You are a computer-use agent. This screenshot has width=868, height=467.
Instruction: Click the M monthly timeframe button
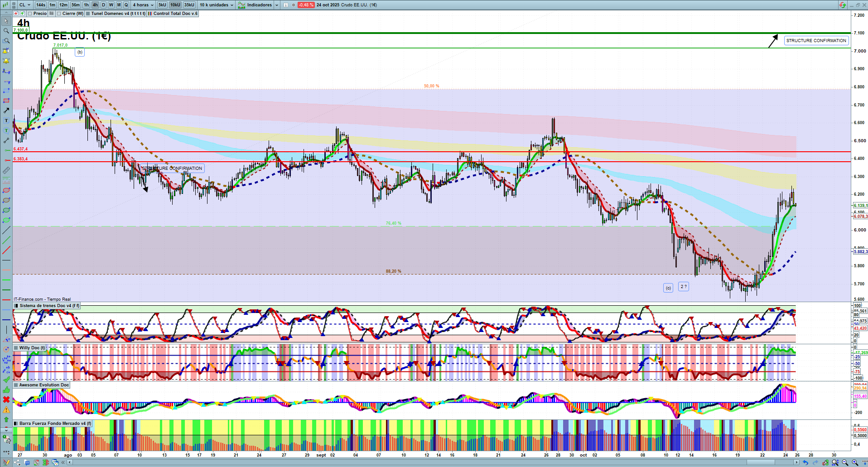[119, 5]
